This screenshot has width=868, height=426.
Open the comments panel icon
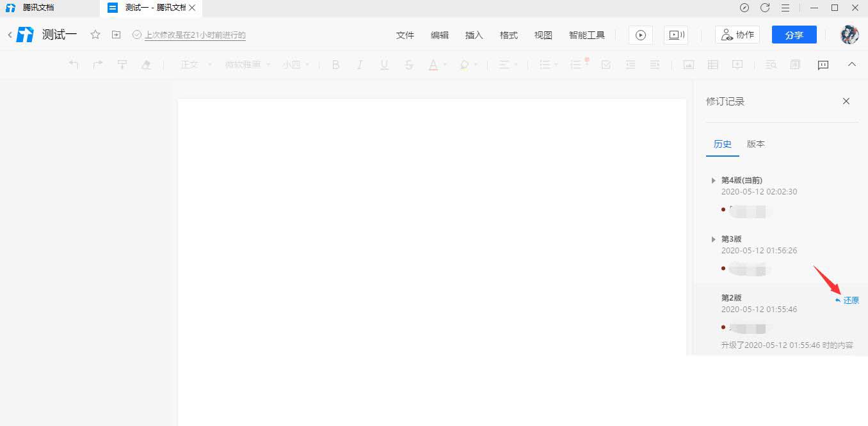click(x=823, y=65)
